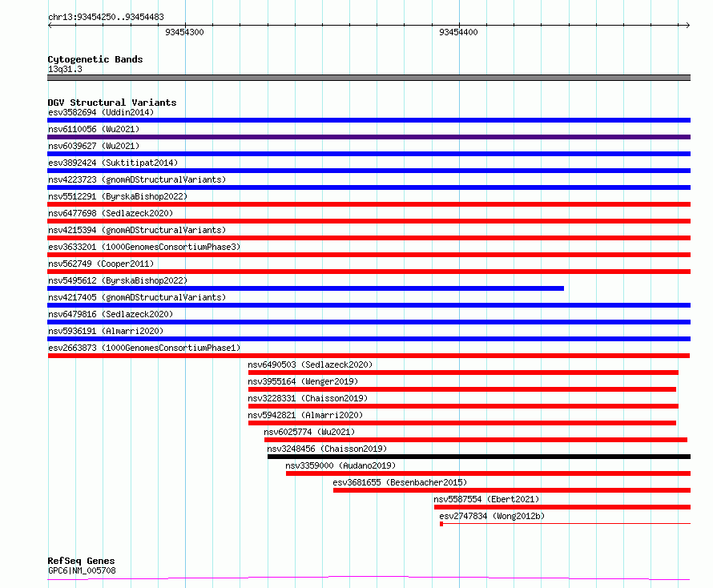Select nsv5936191 (Almarri2020) label
Screen dimensions: 713x588
pyautogui.click(x=106, y=331)
